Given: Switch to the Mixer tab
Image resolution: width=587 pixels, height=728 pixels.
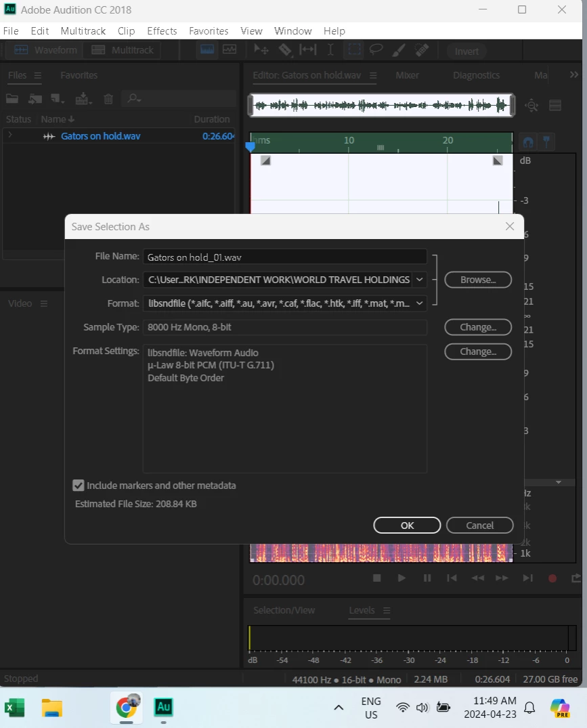Looking at the screenshot, I should (x=407, y=75).
